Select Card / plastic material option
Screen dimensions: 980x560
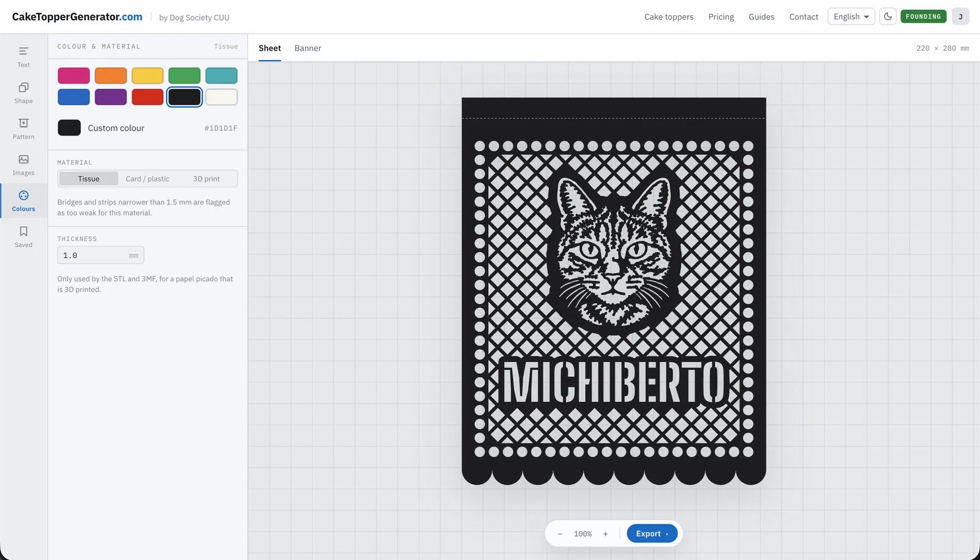point(148,179)
